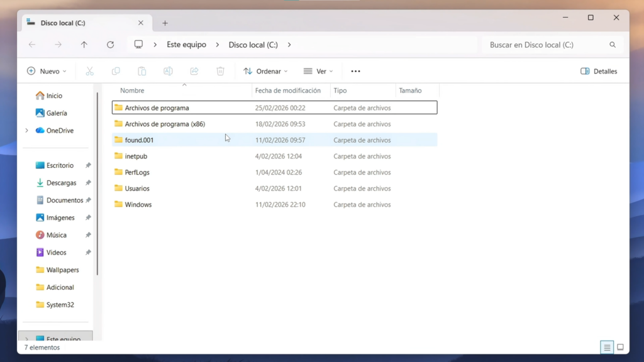Image resolution: width=644 pixels, height=362 pixels.
Task: Open the Ver más (...) menu
Action: [355, 71]
